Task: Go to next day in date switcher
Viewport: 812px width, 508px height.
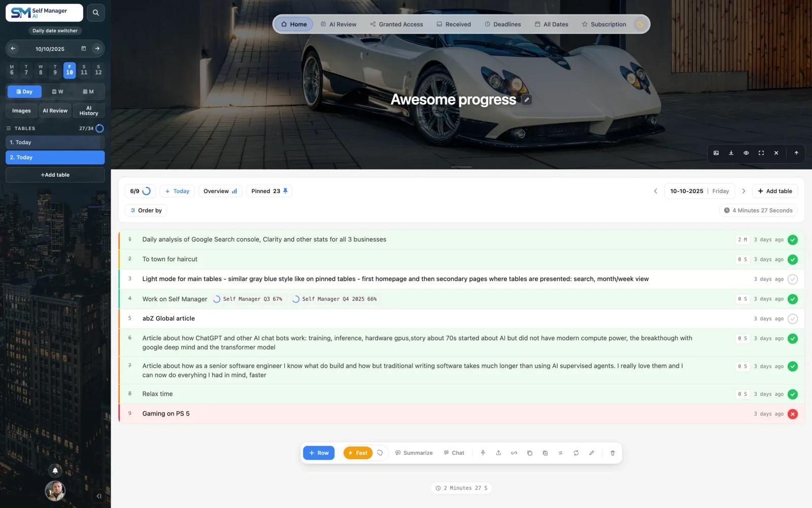Action: [97, 49]
